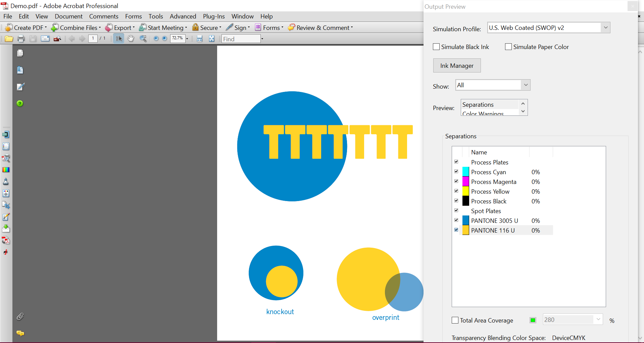Open the Signatures panel pen icon

(20, 87)
